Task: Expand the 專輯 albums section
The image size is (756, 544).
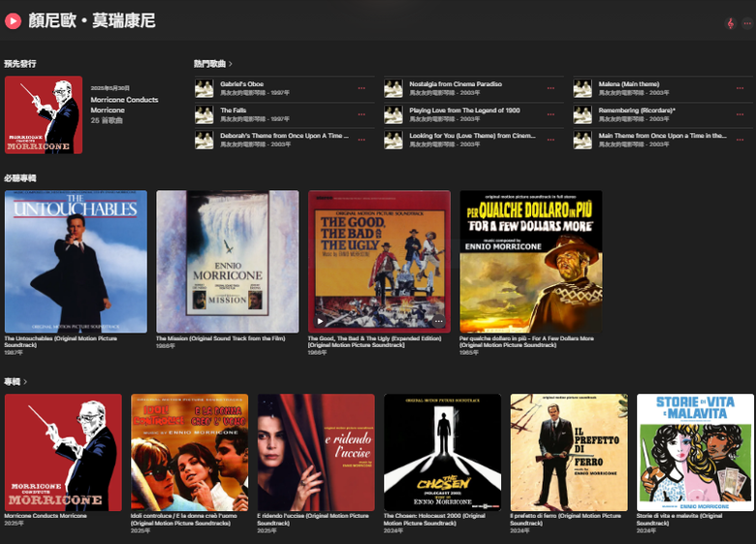Action: point(16,381)
